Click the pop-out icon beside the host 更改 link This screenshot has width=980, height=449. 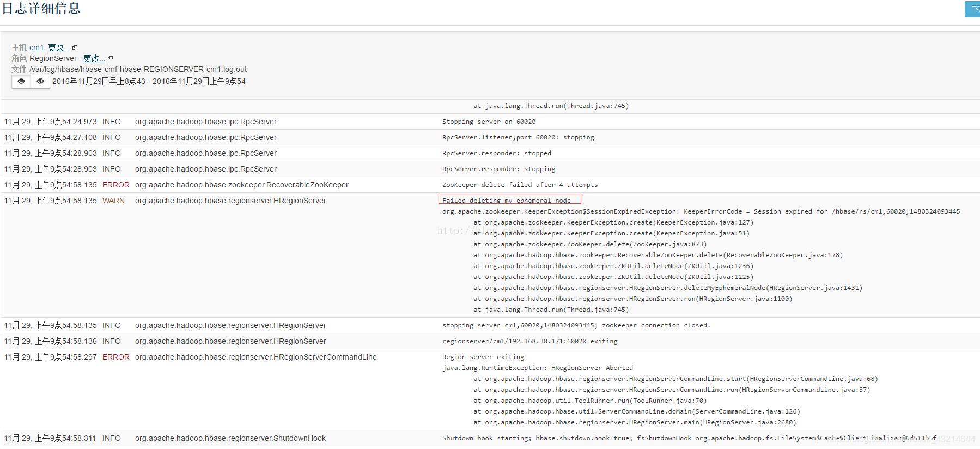point(75,47)
